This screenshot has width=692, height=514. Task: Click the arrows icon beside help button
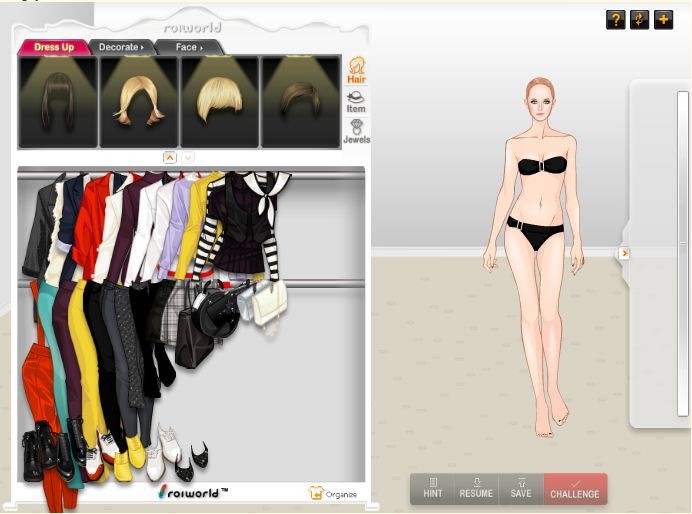click(639, 19)
